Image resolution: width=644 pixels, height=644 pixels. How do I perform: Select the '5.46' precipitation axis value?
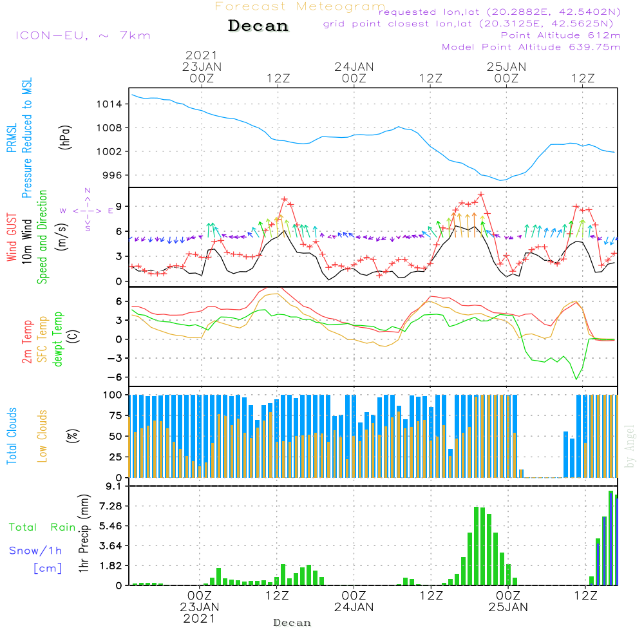pos(111,526)
